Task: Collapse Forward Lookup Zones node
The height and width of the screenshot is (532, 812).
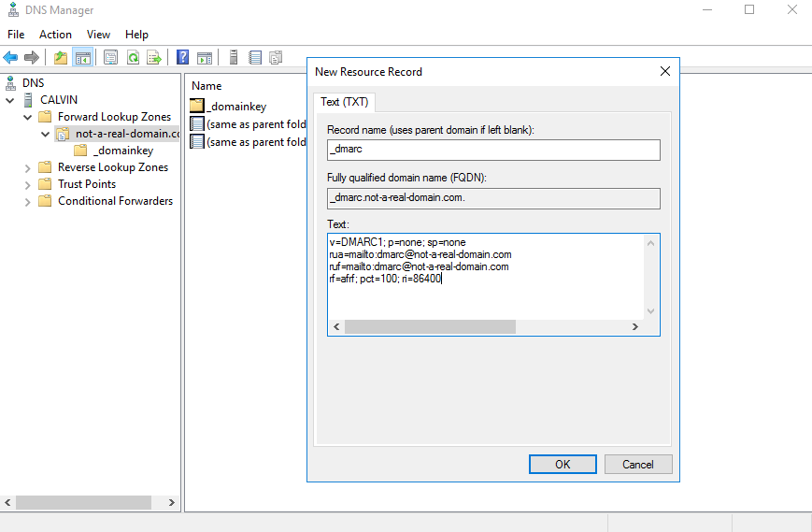Action: click(27, 118)
